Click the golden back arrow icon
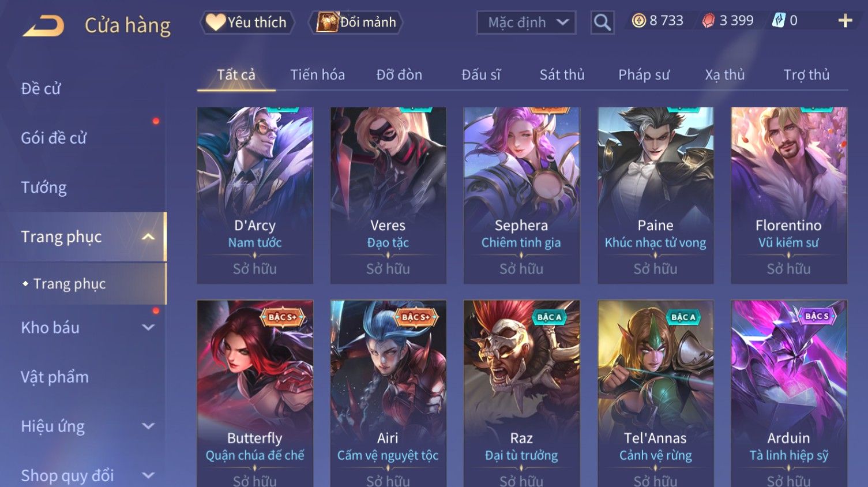The height and width of the screenshot is (487, 868). [x=43, y=26]
